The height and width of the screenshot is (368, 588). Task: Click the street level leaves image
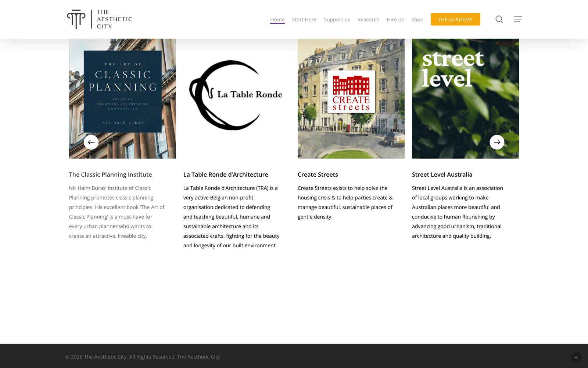click(465, 99)
